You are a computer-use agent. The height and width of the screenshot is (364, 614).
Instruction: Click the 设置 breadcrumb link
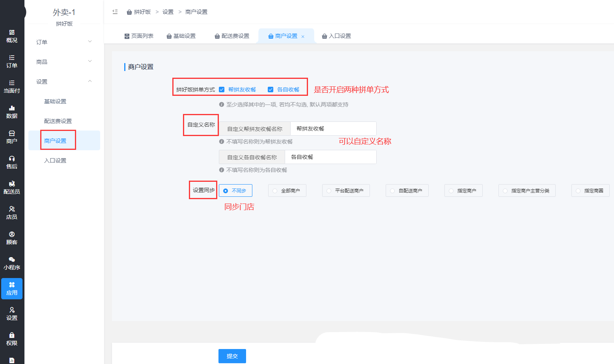[x=168, y=12]
